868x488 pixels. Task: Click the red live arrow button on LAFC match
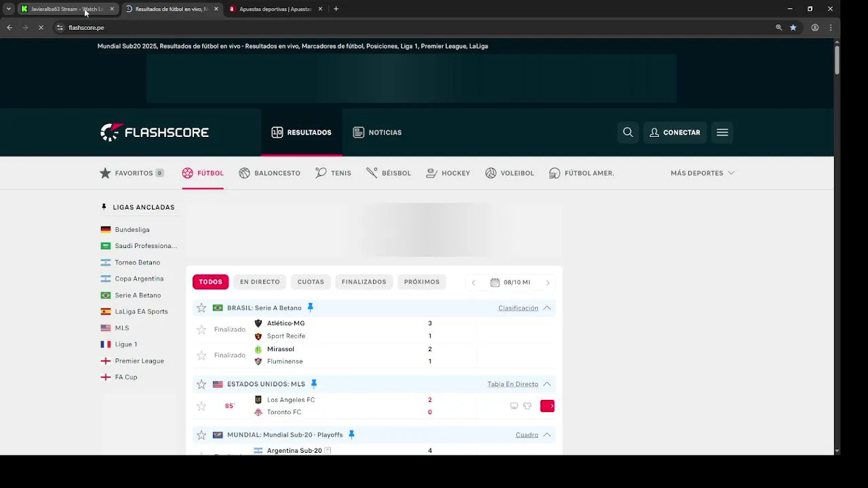coord(547,406)
